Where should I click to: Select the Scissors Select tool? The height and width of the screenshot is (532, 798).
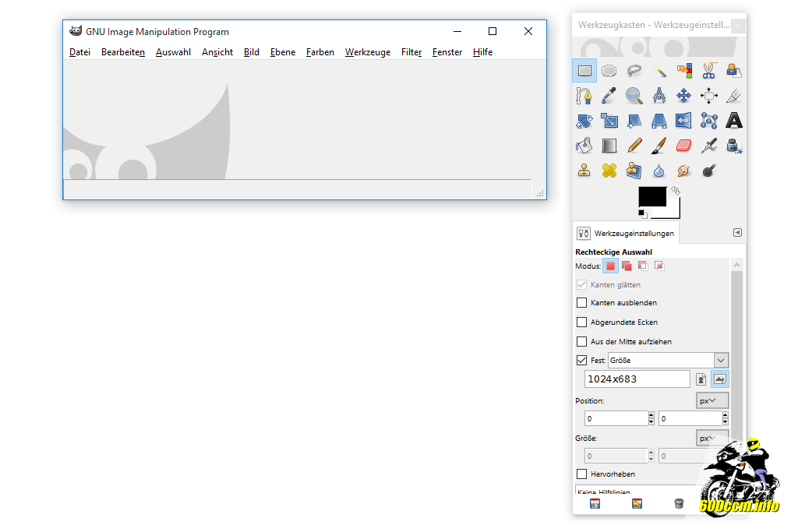pos(709,71)
